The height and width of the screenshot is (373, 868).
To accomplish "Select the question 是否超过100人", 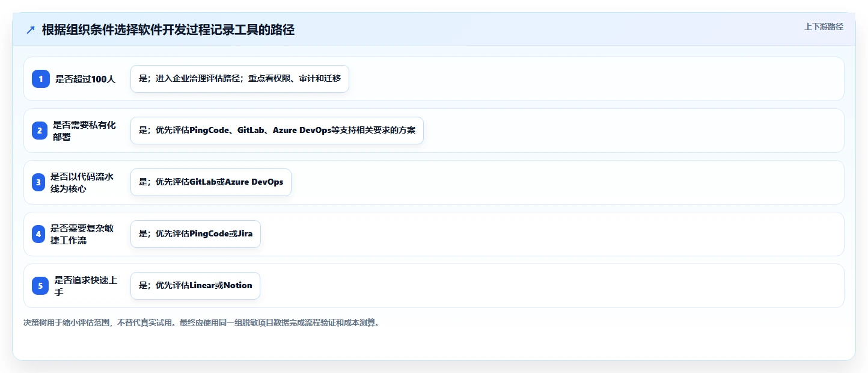I will pos(85,79).
